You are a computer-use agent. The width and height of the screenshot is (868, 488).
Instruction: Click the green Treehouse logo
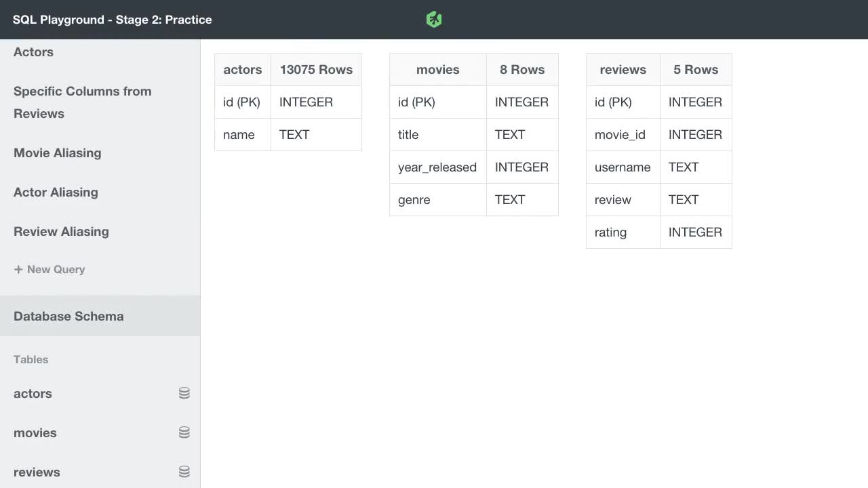pyautogui.click(x=433, y=19)
